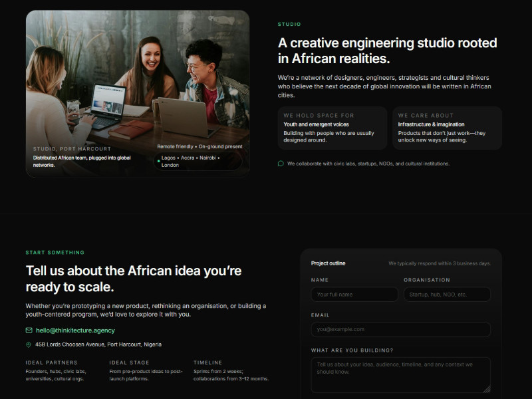Viewport: 532px width, 399px height.
Task: Open the hello@thinkitecture.agency email link
Action: coord(75,330)
